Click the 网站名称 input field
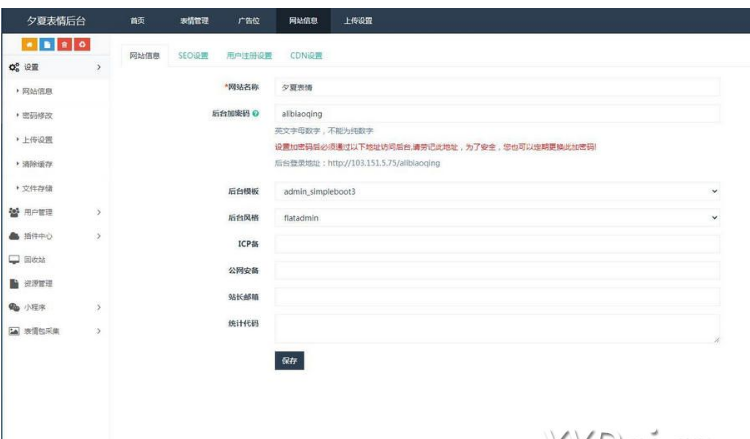750x439 pixels. pyautogui.click(x=496, y=88)
